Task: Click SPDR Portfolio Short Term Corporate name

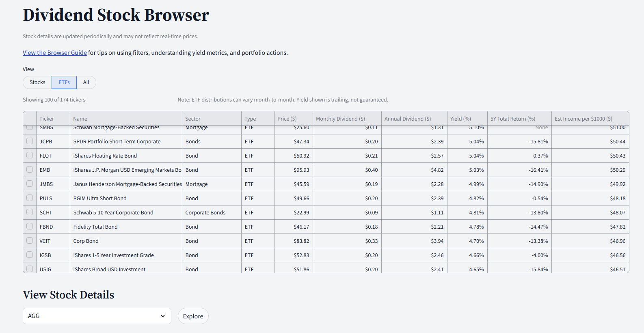Action: pos(126,141)
